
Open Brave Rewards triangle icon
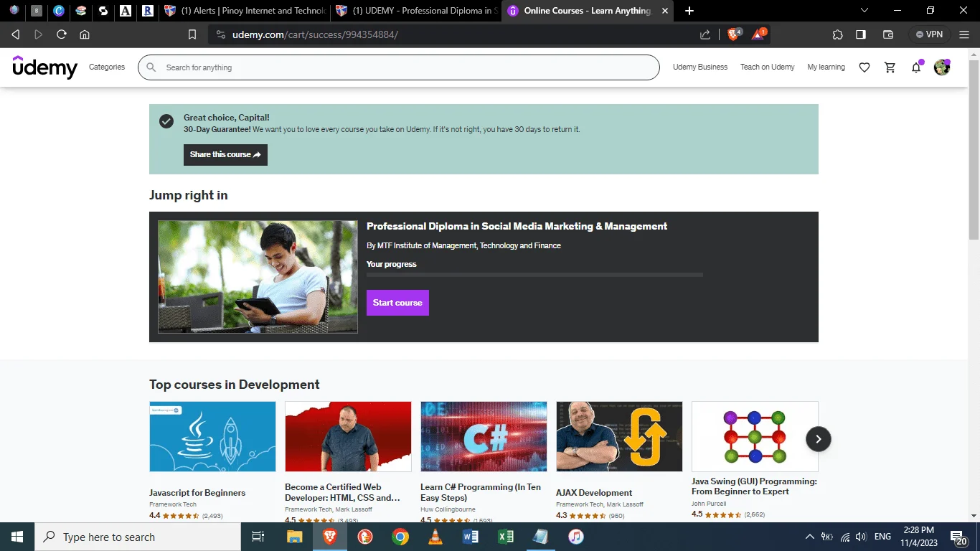point(758,34)
